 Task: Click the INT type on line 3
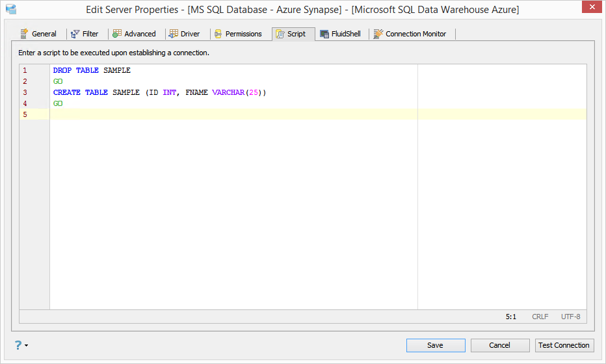point(170,92)
